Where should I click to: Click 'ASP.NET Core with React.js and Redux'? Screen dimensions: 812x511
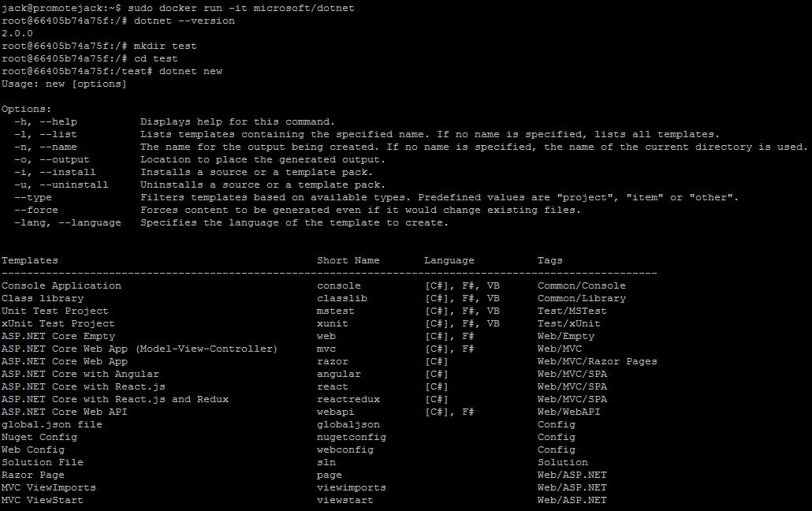[115, 399]
